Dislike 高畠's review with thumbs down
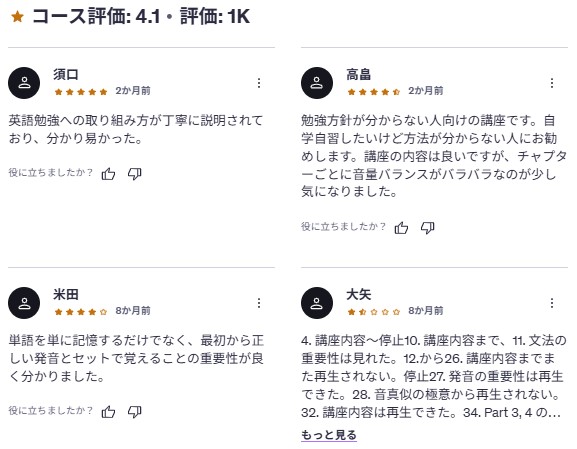Viewport: 577px width, 449px height. point(428,227)
